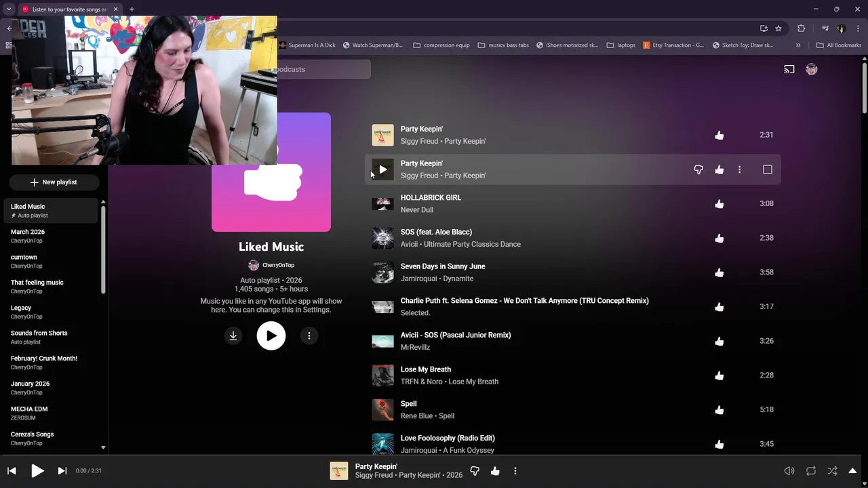Click the install app icon in address bar

pos(764,28)
